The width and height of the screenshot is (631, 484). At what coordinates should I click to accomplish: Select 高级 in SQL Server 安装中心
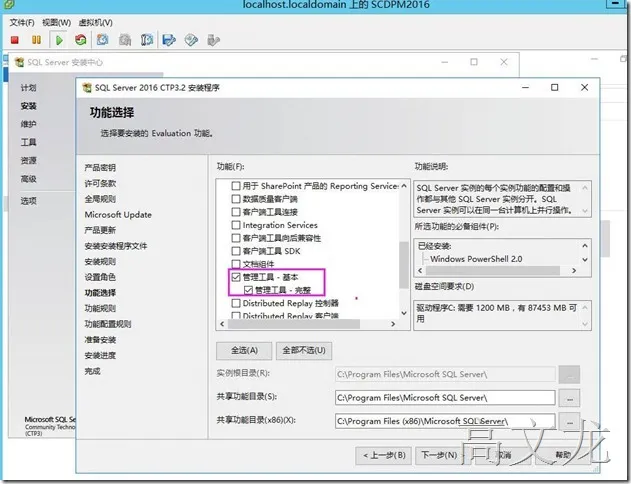(29, 179)
